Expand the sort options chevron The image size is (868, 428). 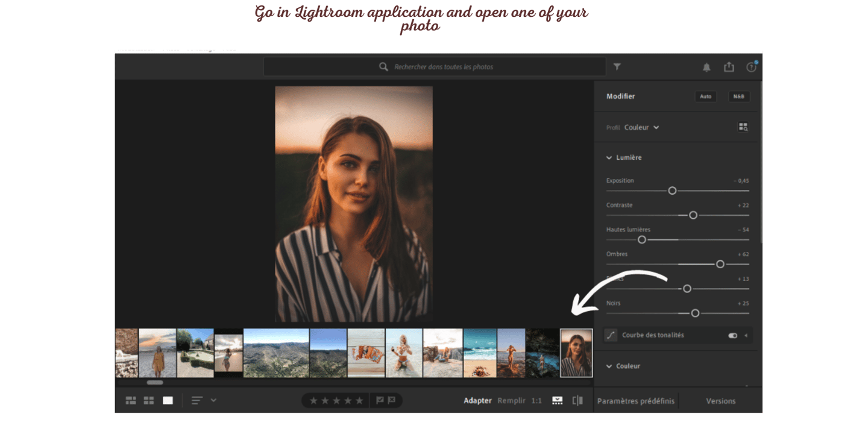(x=213, y=400)
